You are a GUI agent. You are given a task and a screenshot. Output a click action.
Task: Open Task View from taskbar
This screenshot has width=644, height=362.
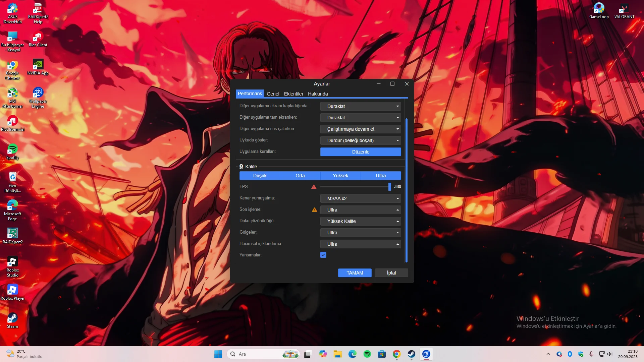[x=308, y=354]
